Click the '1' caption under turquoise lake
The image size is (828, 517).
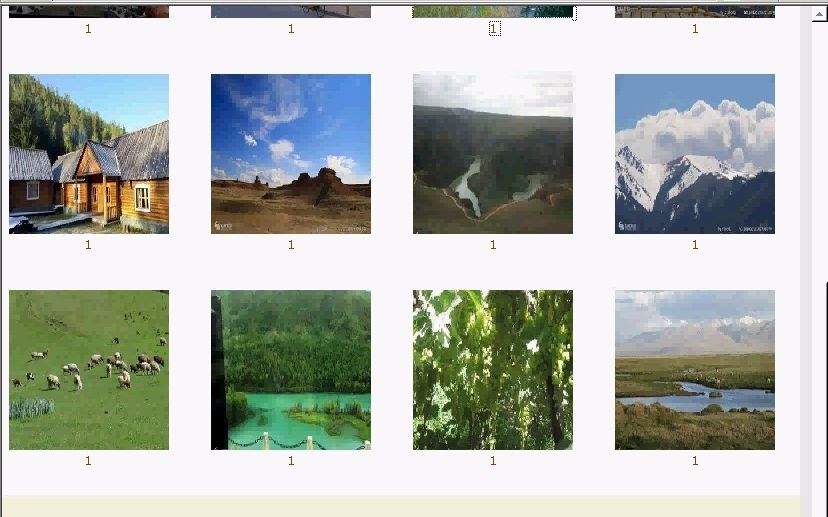291,460
